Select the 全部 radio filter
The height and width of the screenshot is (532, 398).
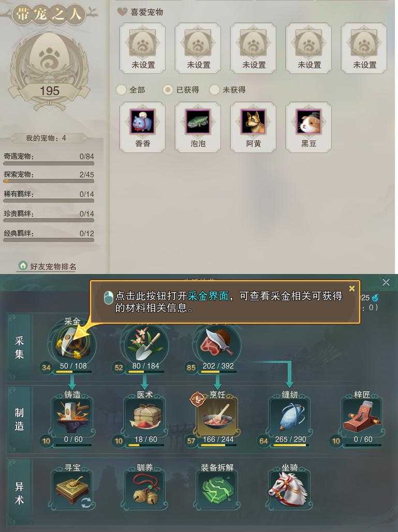(x=121, y=90)
